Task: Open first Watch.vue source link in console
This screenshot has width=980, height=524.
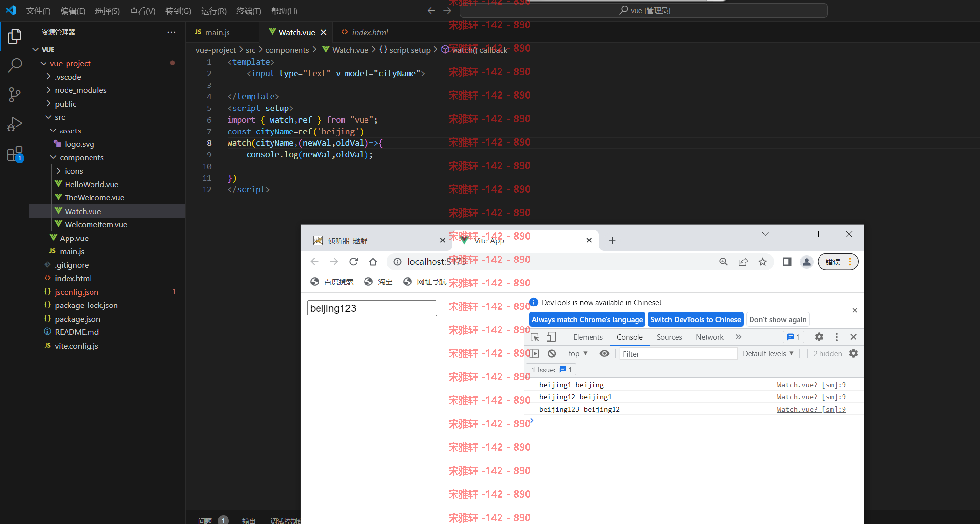Action: pos(811,385)
